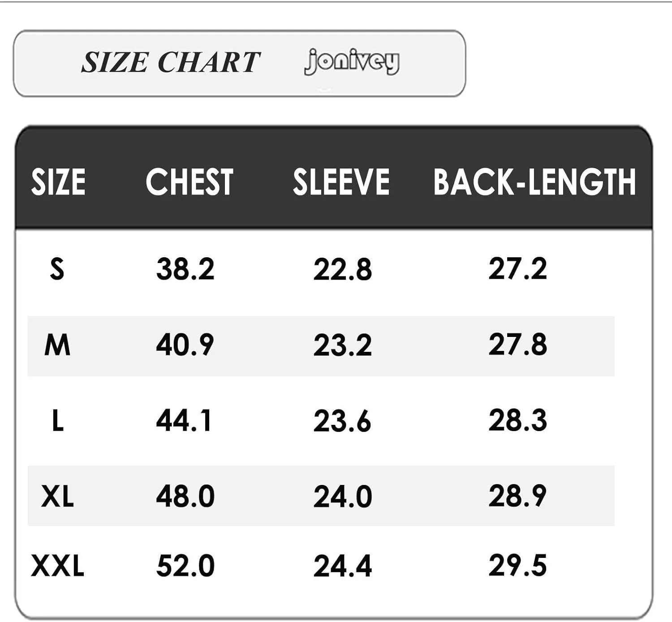Click chest value 52.0 for size XXL
Screen dimensions: 672x622
tap(185, 566)
